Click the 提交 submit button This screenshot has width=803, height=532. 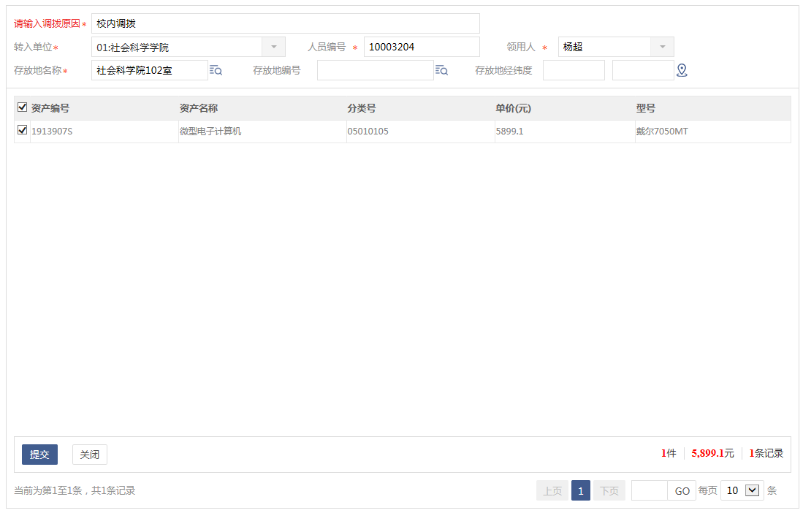coord(39,455)
